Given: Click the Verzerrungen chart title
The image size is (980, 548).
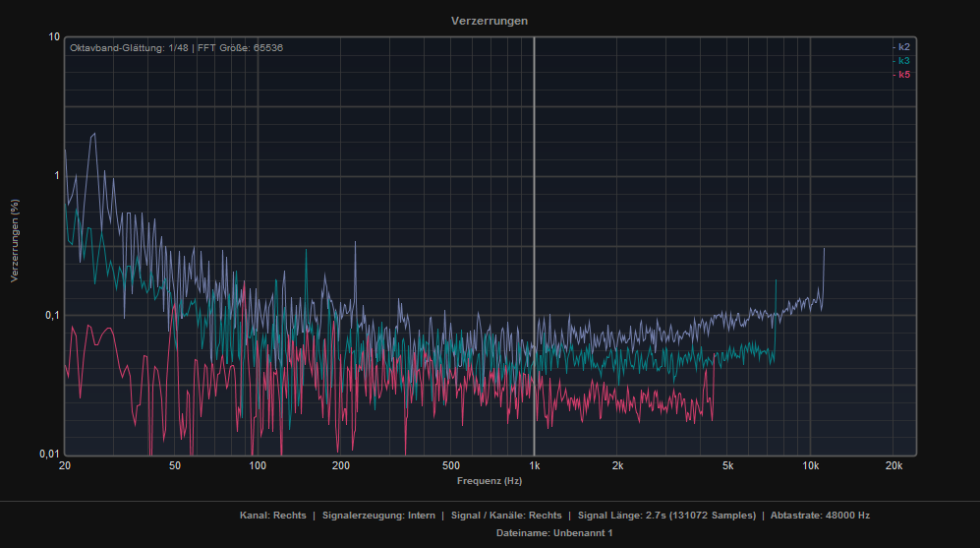Looking at the screenshot, I should coord(489,21).
